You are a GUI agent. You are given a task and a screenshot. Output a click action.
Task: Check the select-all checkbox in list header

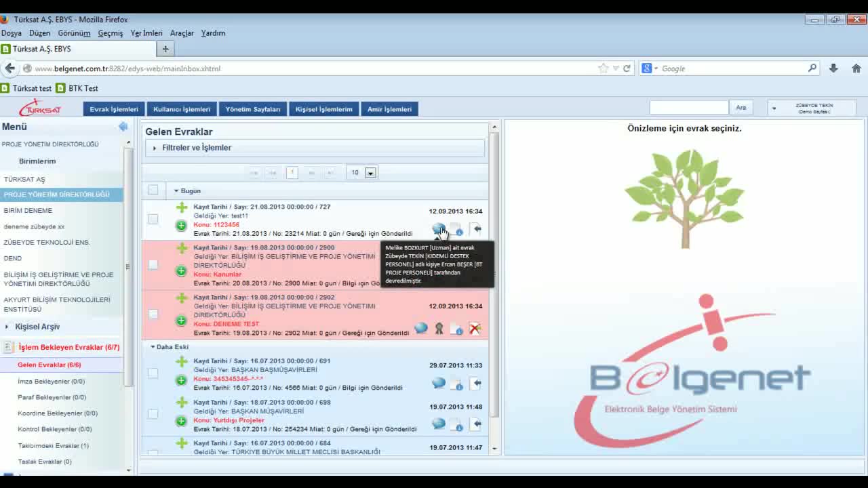click(153, 190)
